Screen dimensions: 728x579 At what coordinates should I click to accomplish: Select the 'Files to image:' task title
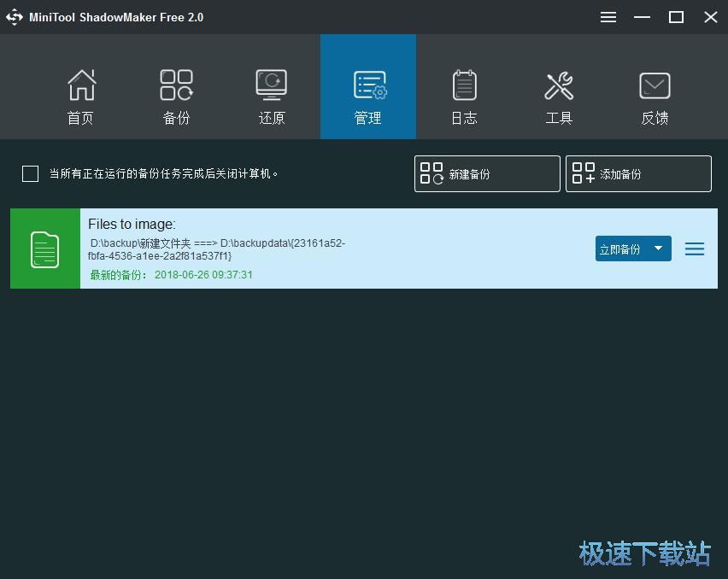(132, 224)
